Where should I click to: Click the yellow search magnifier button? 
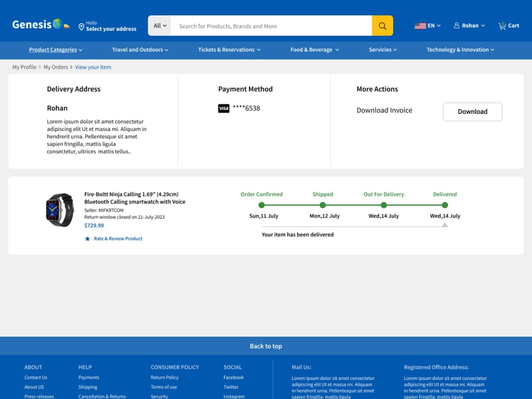(x=383, y=26)
